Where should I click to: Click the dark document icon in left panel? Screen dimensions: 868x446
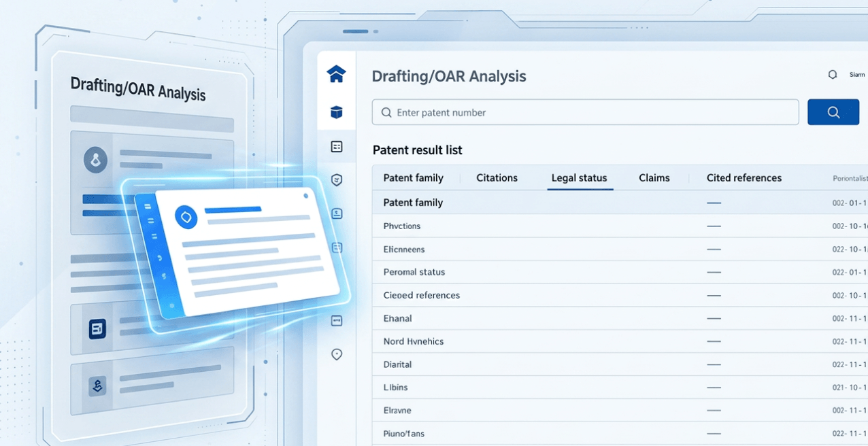pyautogui.click(x=97, y=330)
